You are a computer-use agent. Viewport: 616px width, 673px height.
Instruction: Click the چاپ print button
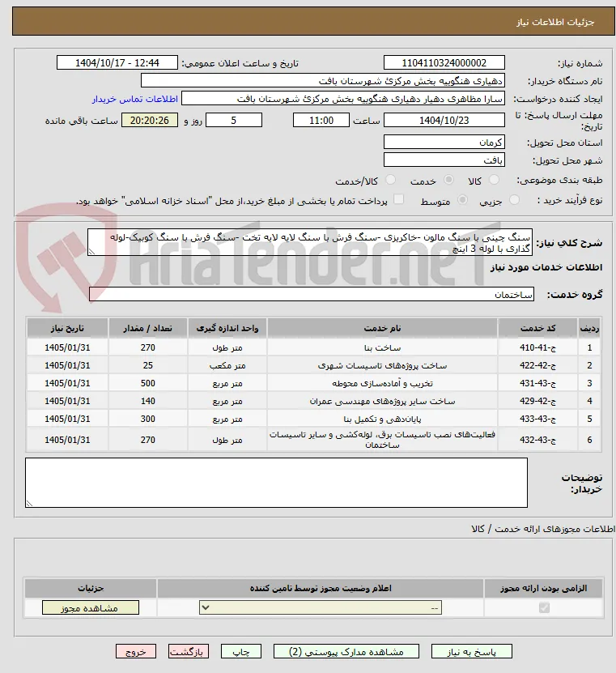pyautogui.click(x=241, y=652)
